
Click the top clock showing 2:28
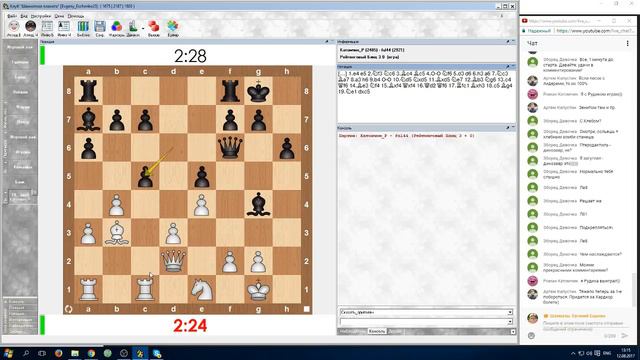point(190,56)
